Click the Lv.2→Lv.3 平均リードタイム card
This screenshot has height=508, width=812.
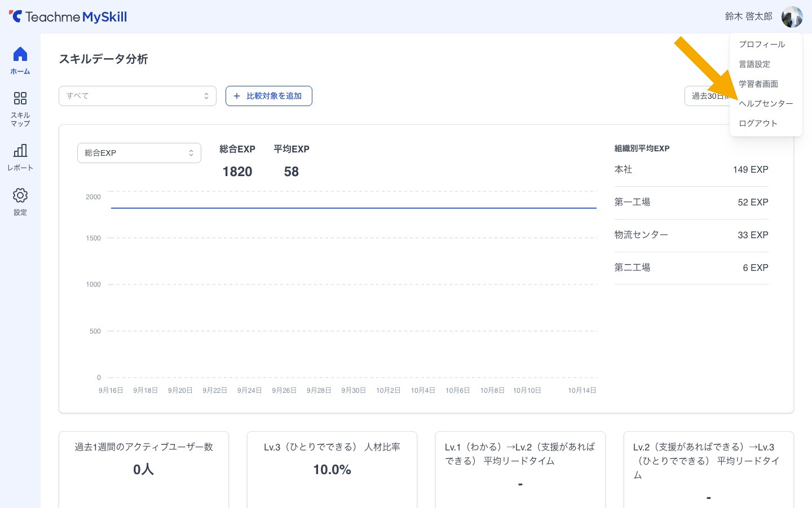click(709, 470)
